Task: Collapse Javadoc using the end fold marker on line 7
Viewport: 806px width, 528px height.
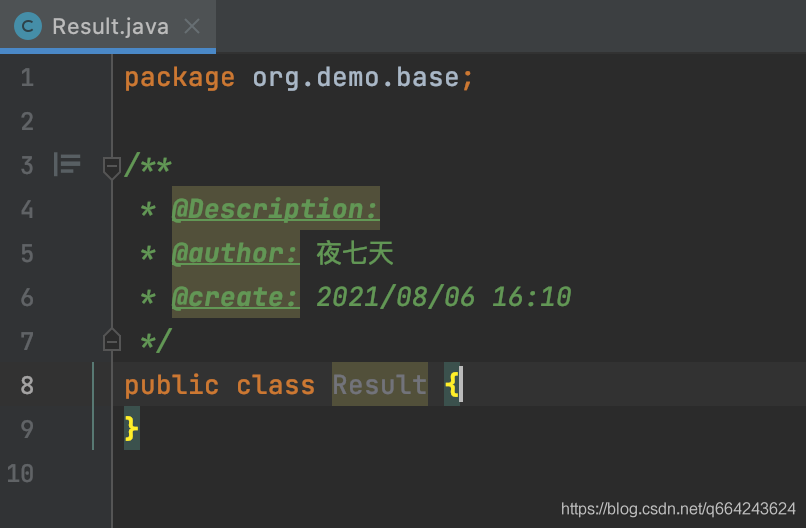Action: [x=112, y=340]
